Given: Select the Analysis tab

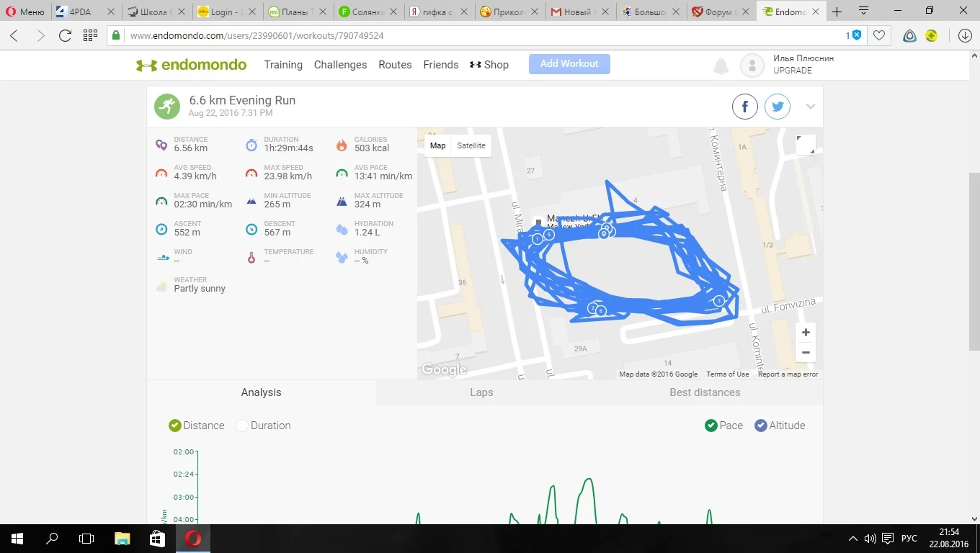Looking at the screenshot, I should click(261, 392).
